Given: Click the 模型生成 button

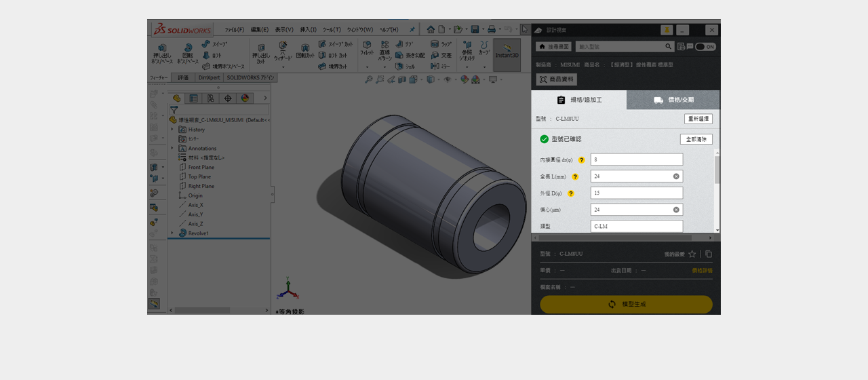Looking at the screenshot, I should [626, 304].
